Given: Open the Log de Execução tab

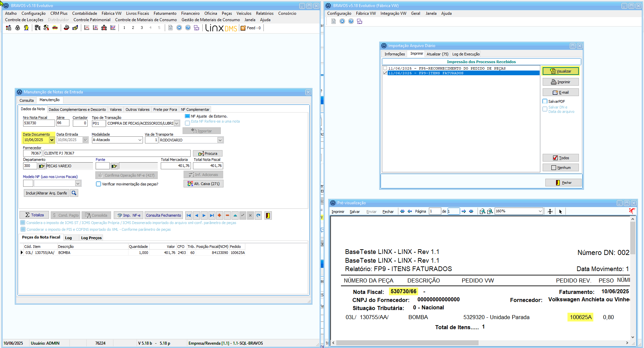Looking at the screenshot, I should coord(466,54).
